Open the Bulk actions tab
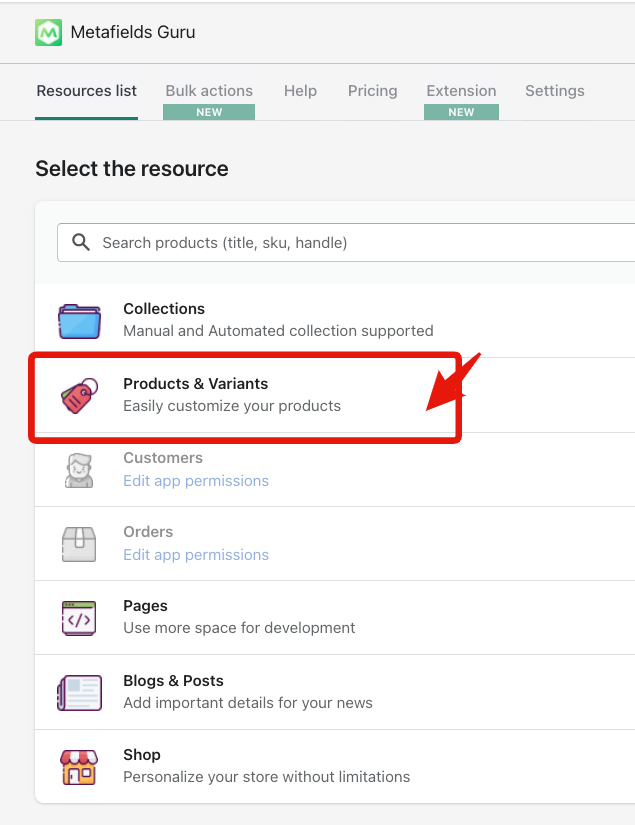 coord(209,91)
